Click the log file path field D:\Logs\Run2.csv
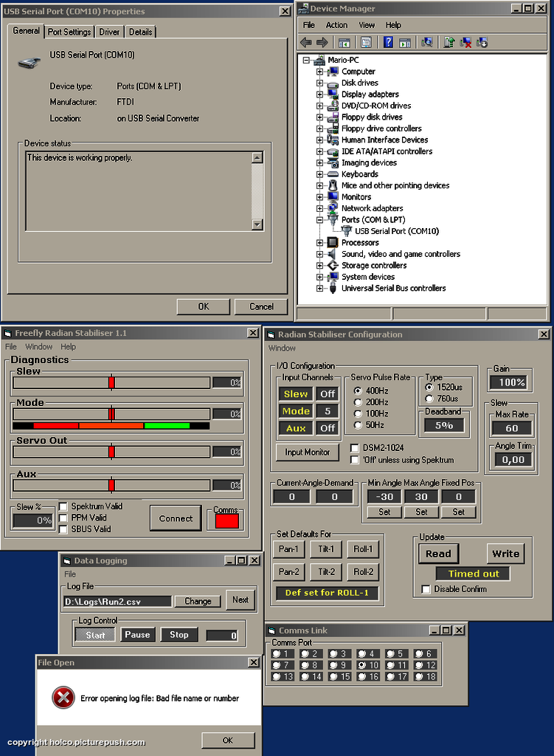Viewport: 554px width, 756px height. pos(117,601)
